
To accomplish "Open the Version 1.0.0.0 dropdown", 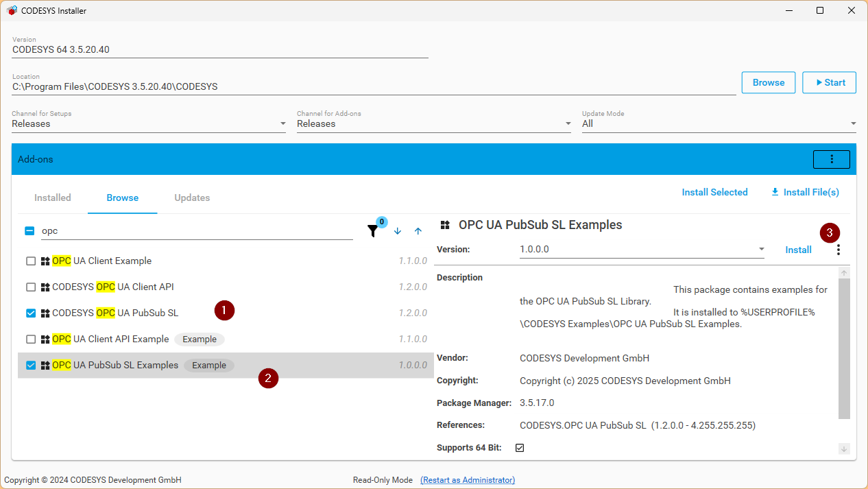I will (x=642, y=250).
